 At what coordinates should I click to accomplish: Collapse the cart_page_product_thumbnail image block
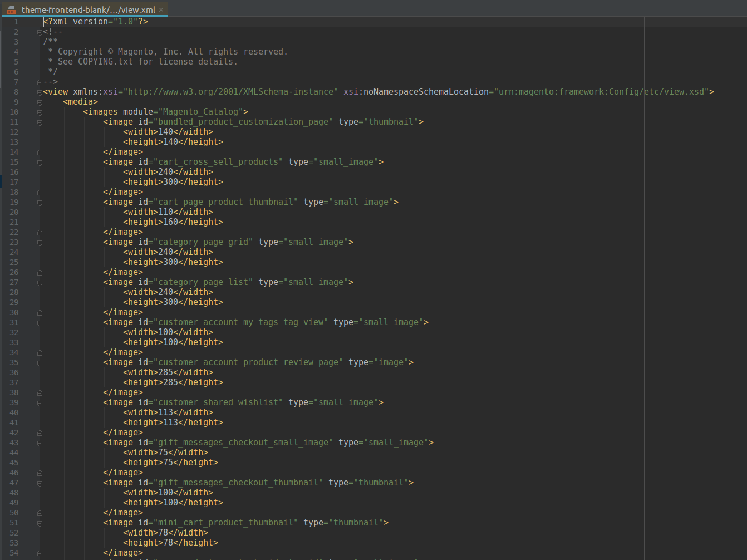(x=40, y=202)
